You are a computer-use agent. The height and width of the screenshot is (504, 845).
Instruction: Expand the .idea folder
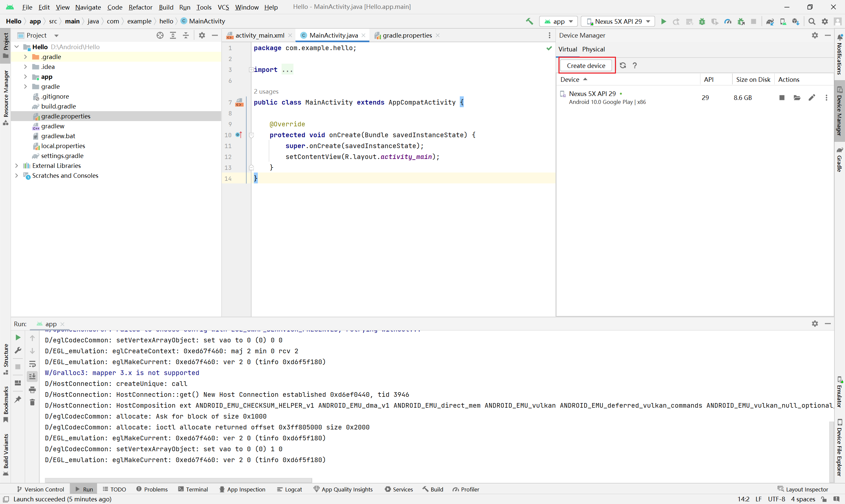click(x=25, y=67)
